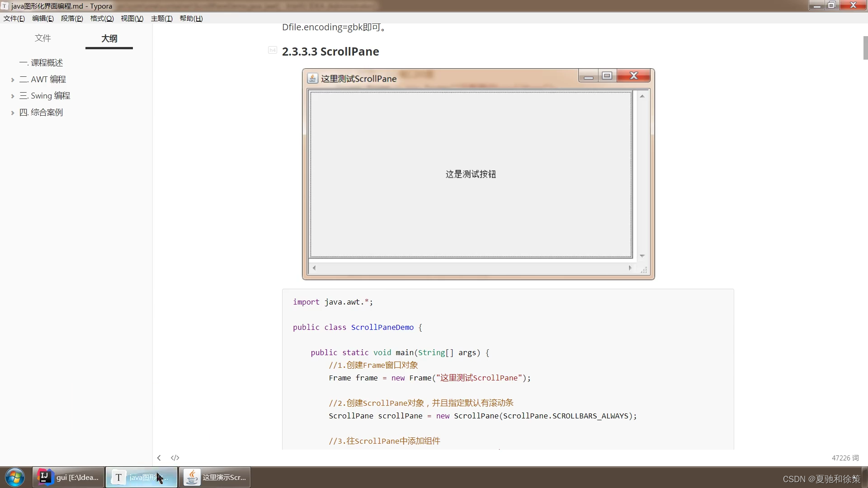Select the 一. 课程概述 outline entry
868x488 pixels.
pyautogui.click(x=41, y=63)
